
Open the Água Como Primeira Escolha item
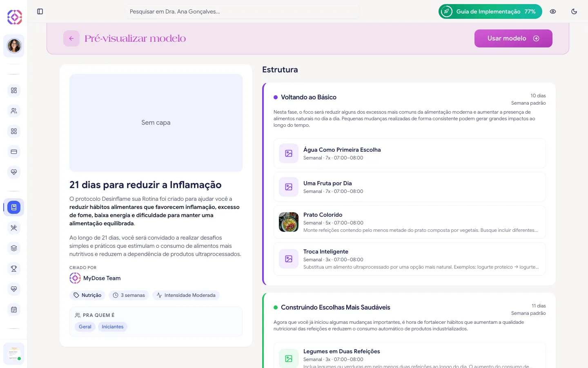[410, 153]
